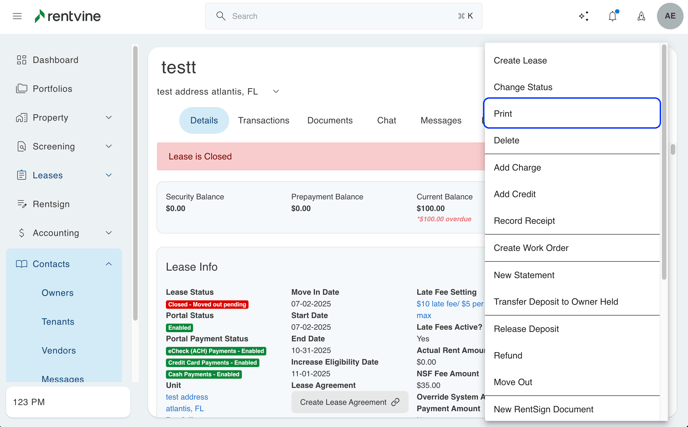This screenshot has width=688, height=427.
Task: Switch to the Transactions tab
Action: point(263,120)
